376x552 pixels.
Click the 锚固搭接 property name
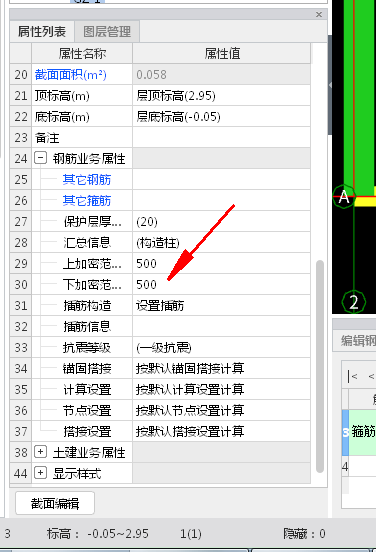[x=87, y=369]
